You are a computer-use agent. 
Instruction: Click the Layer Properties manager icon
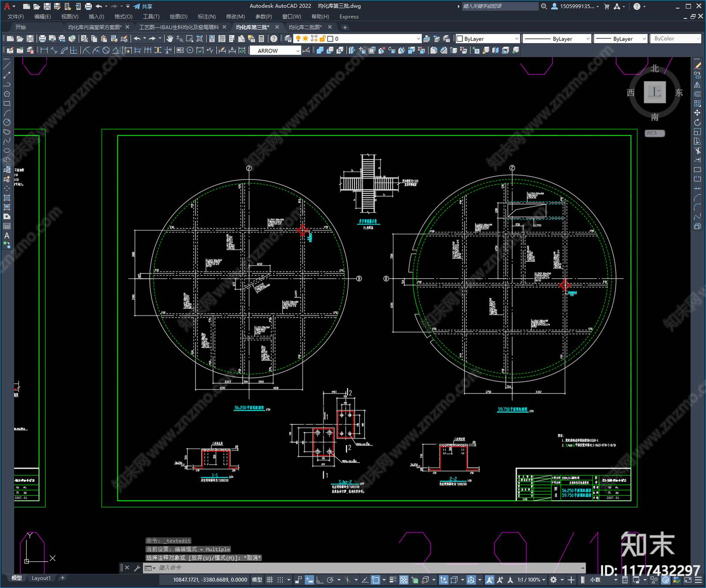pos(288,39)
